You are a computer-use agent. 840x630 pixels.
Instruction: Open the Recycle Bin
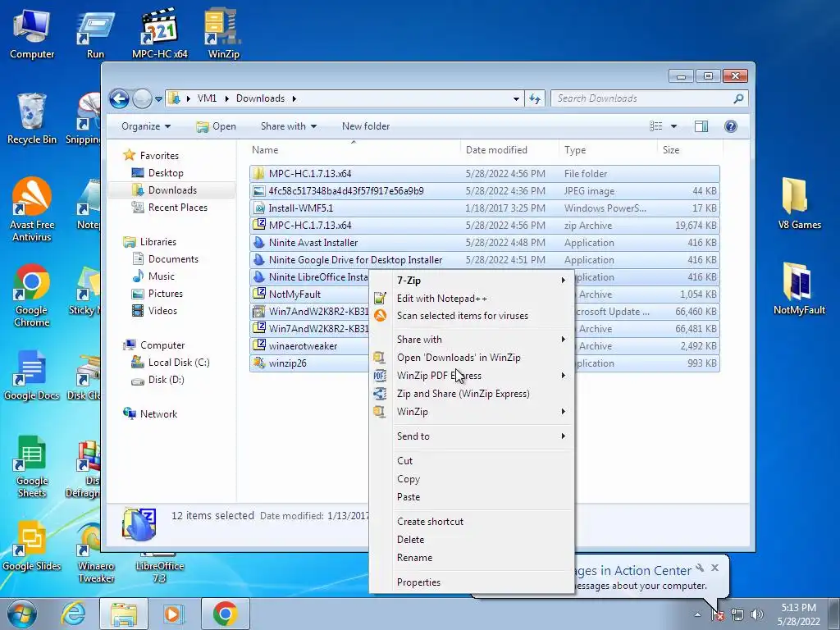click(x=32, y=119)
